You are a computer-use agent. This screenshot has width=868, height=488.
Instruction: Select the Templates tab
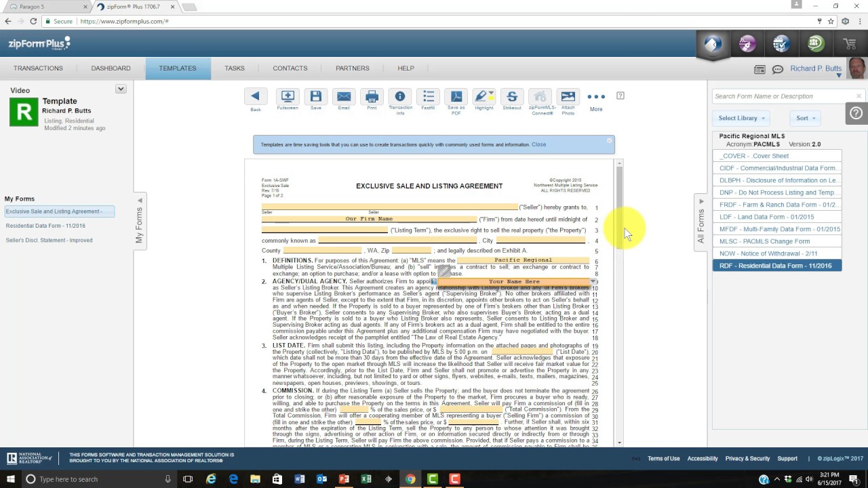coord(178,68)
